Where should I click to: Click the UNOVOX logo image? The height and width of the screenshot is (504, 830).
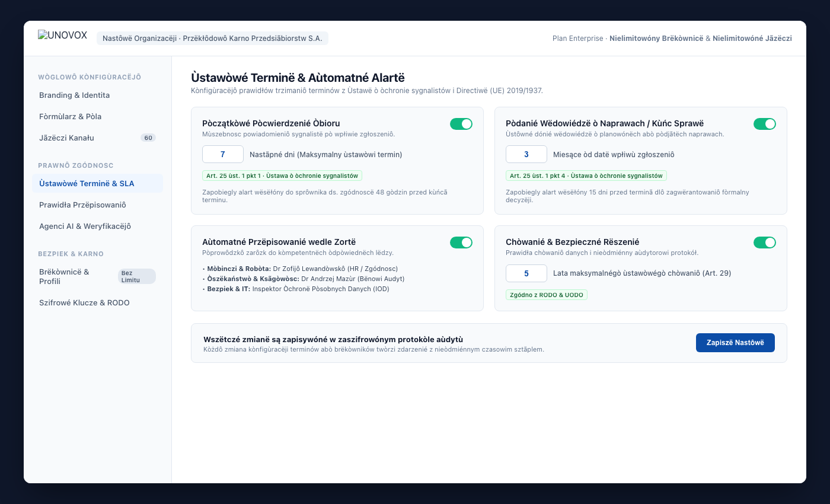tap(63, 36)
